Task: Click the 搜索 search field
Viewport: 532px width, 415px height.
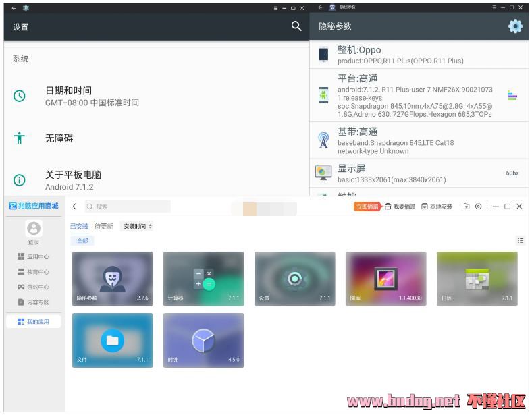Action: click(x=128, y=206)
